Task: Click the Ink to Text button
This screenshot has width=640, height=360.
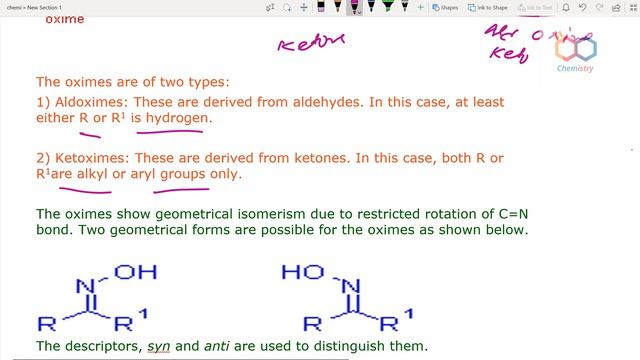Action: (535, 7)
